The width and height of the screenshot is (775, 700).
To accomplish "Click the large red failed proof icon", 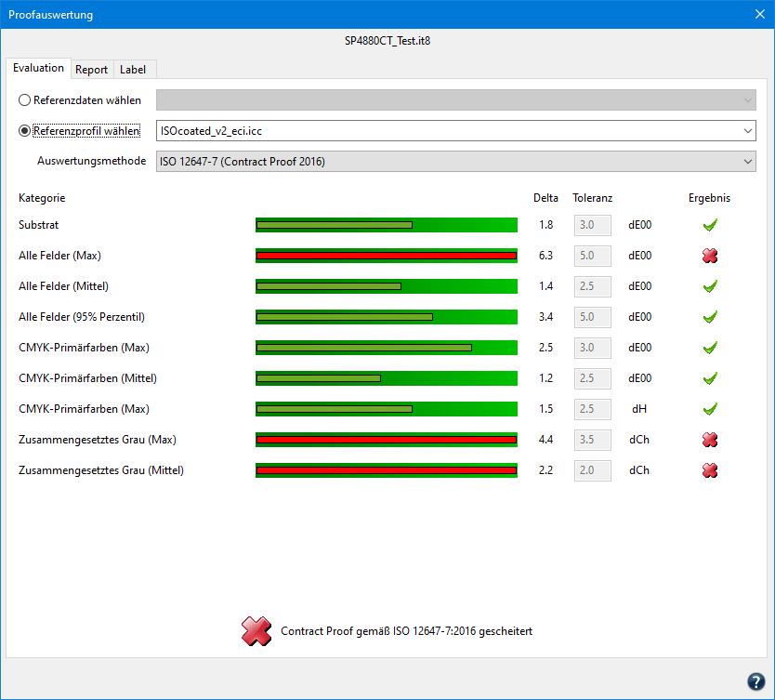I will (x=256, y=631).
